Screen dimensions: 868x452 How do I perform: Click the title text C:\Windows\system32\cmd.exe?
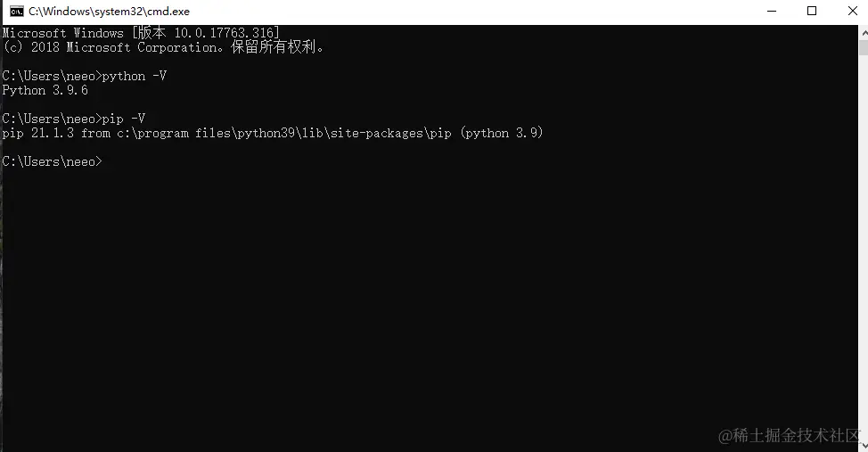point(109,11)
